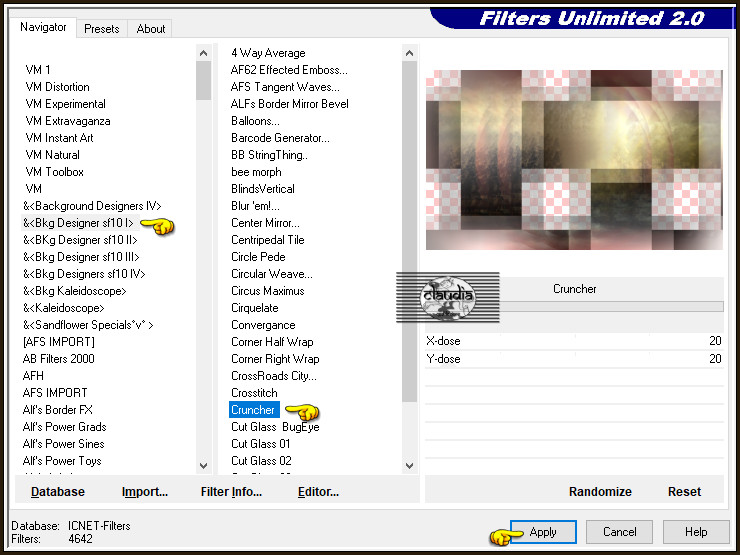Select &<Sandflower Specials°v°> category

coord(88,325)
